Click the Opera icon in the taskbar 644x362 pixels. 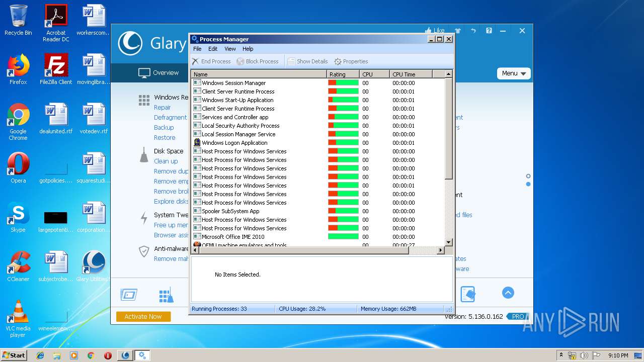[x=108, y=355]
